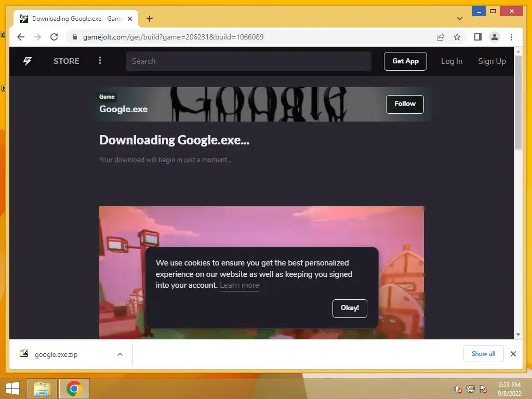Image resolution: width=532 pixels, height=399 pixels.
Task: Follow the Google.exe game
Action: [405, 104]
